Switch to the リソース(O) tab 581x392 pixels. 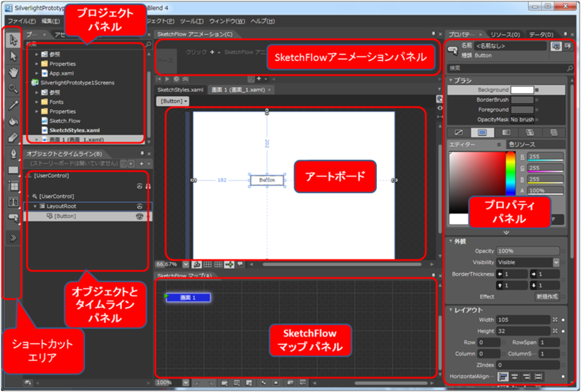point(505,34)
